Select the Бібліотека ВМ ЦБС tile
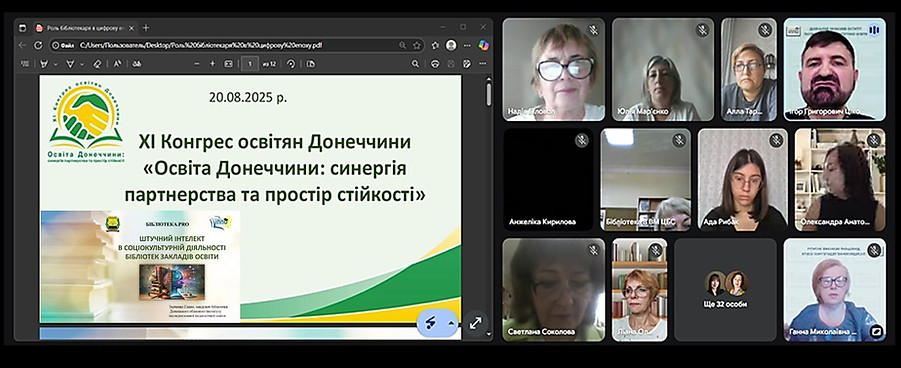This screenshot has width=901, height=368. [x=646, y=179]
